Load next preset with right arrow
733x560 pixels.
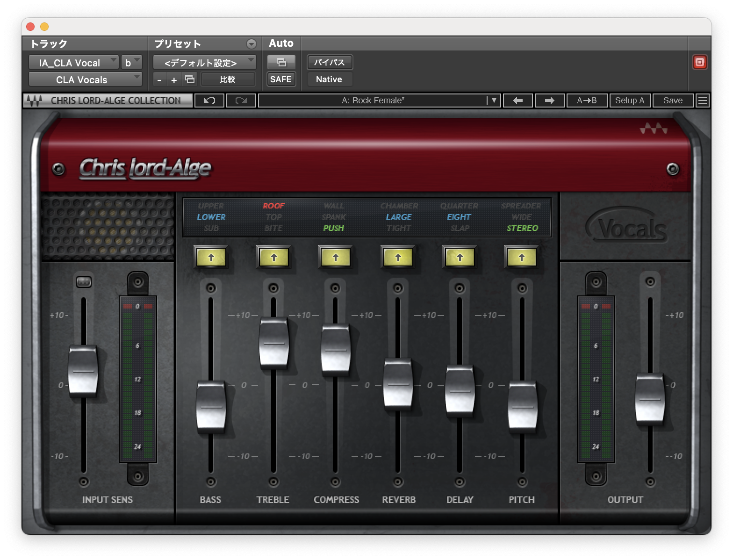pos(549,101)
